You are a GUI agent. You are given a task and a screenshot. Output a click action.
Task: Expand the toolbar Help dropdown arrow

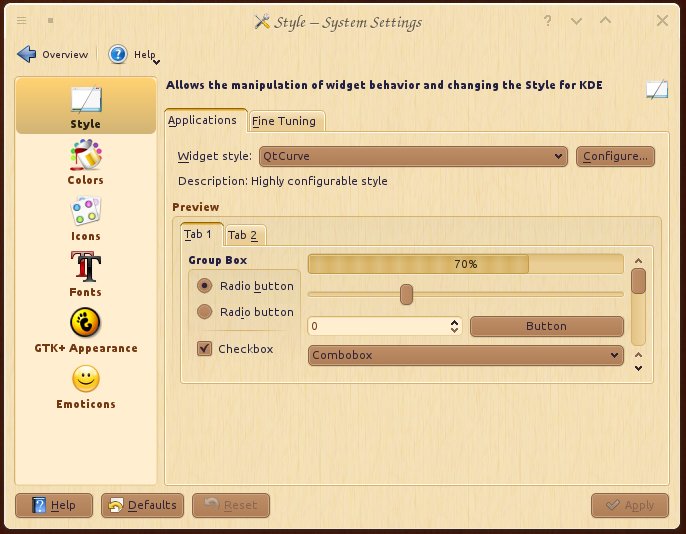pyautogui.click(x=156, y=62)
